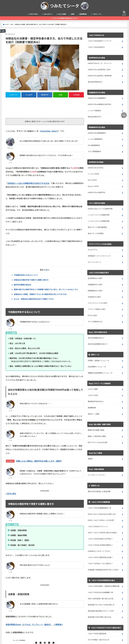Click the article hero image of paperwork
The height and width of the screenshot is (644, 129).
pyautogui.click(x=45, y=67)
